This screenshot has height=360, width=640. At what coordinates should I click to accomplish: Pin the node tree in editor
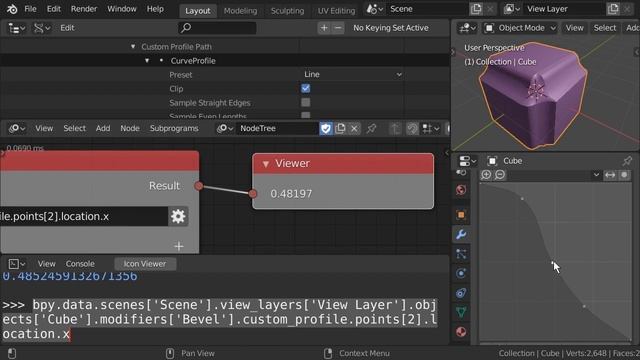(371, 129)
